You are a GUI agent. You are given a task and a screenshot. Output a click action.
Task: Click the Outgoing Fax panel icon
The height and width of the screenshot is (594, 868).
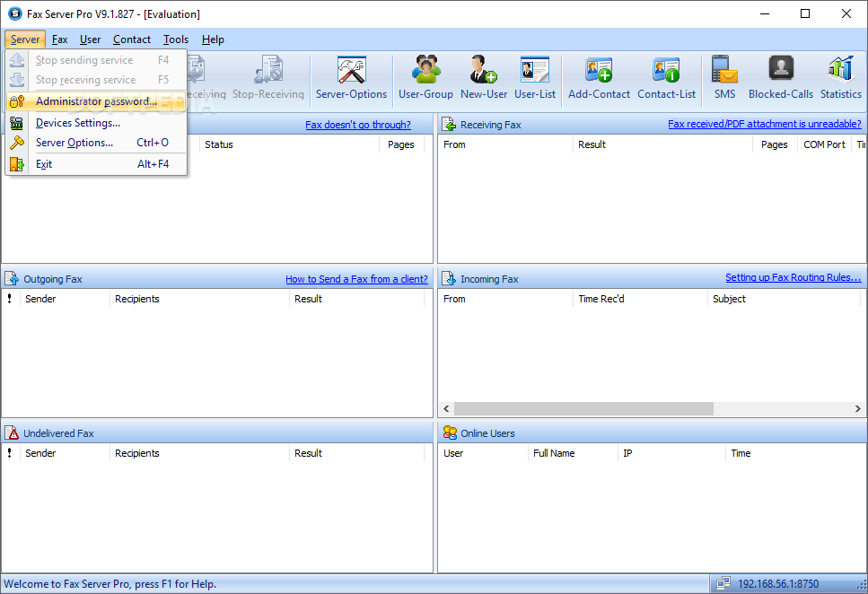click(x=12, y=279)
